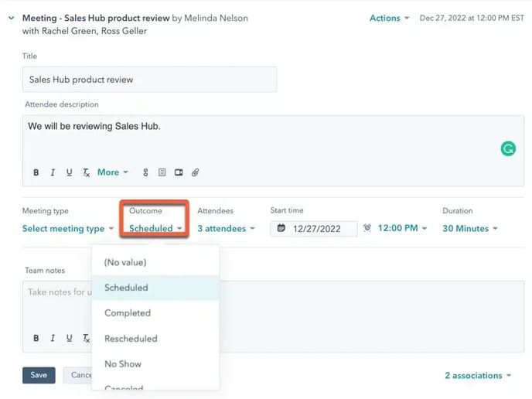Select Scheduled from the outcome list

[155, 288]
